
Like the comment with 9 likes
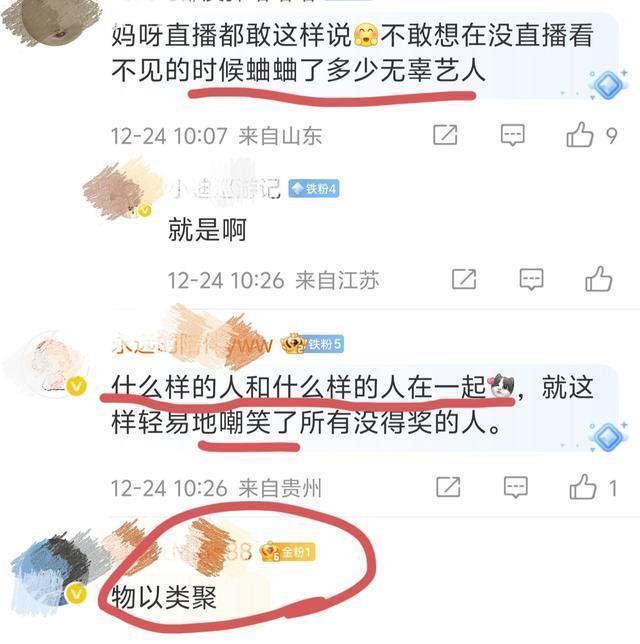click(580, 134)
